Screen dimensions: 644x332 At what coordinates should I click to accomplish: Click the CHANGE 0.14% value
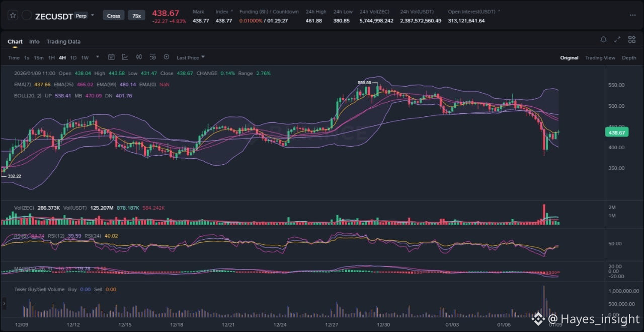[x=227, y=73]
